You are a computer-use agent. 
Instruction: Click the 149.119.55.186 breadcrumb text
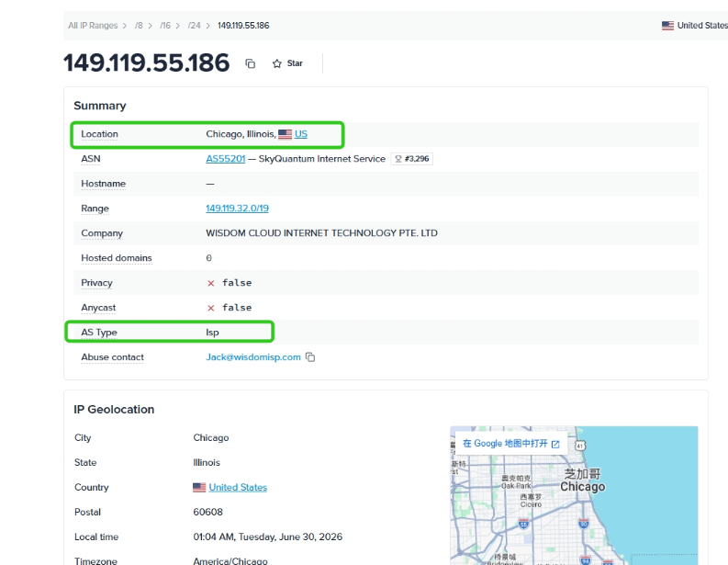click(x=243, y=26)
